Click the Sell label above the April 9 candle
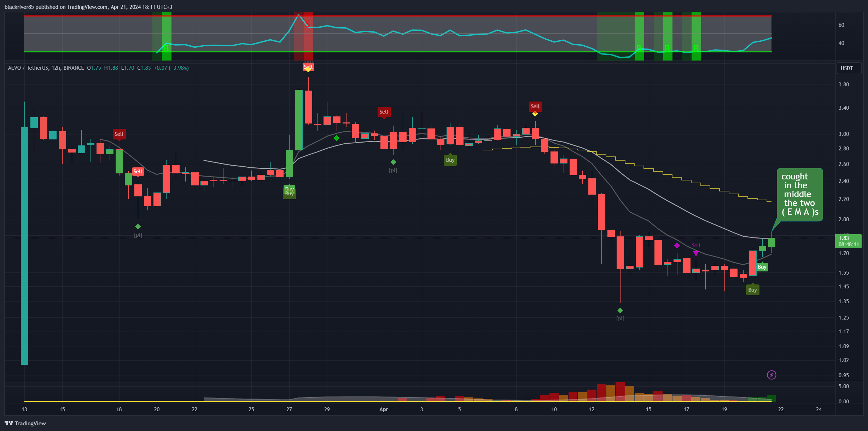The image size is (868, 431). [x=535, y=107]
